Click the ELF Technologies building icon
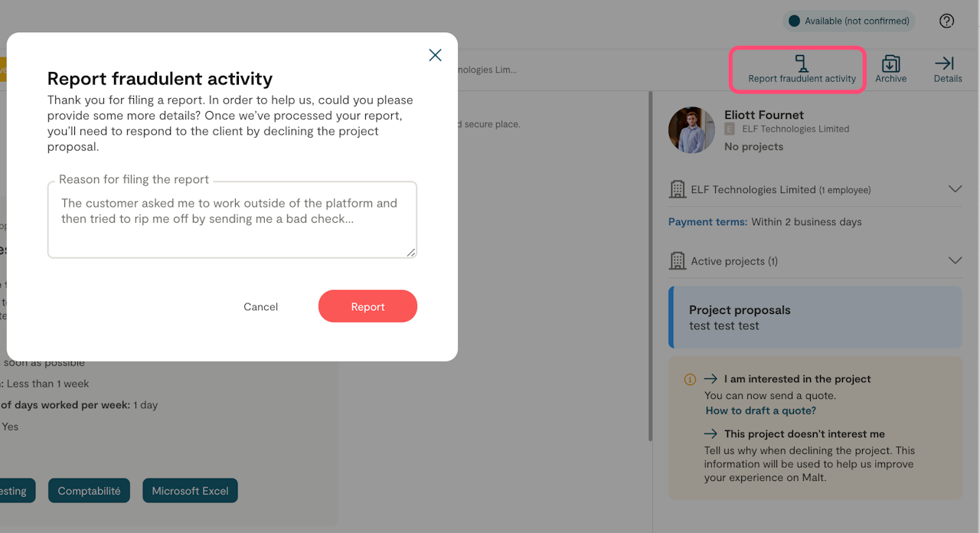 [678, 189]
